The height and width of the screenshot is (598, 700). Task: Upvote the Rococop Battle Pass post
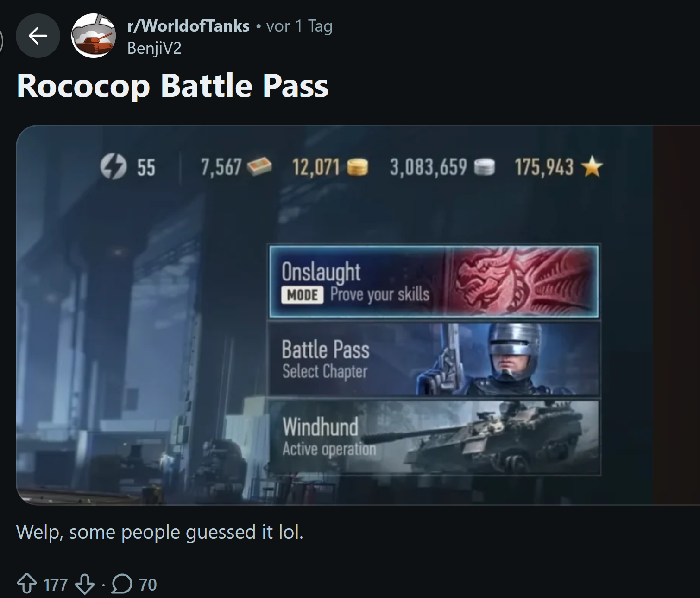(x=27, y=584)
